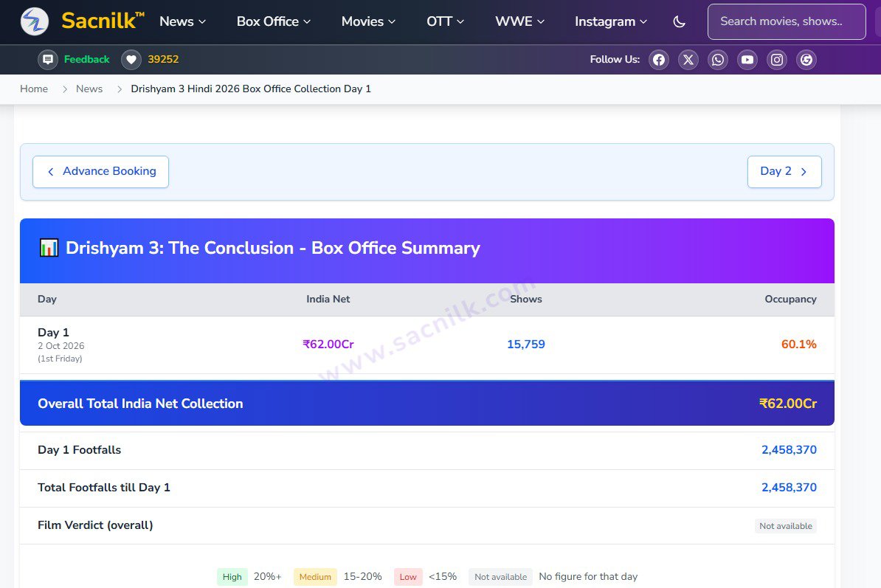The image size is (881, 588).
Task: Click the High legend badge
Action: pyautogui.click(x=232, y=577)
